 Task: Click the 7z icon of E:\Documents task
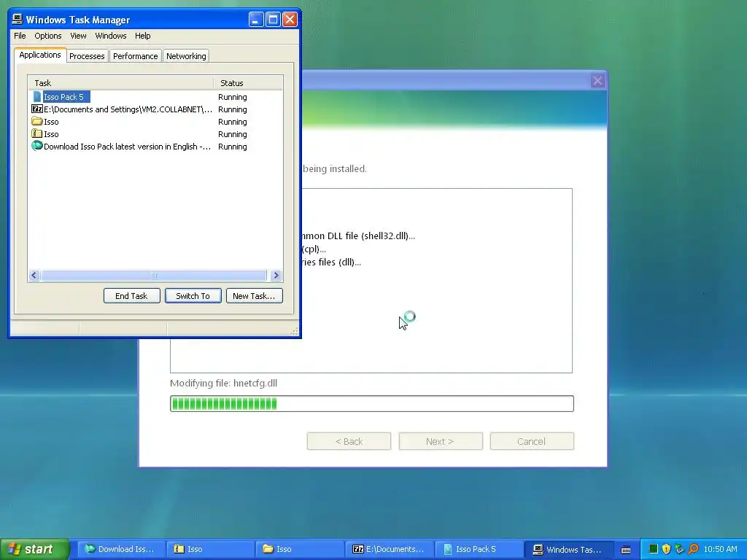36,109
